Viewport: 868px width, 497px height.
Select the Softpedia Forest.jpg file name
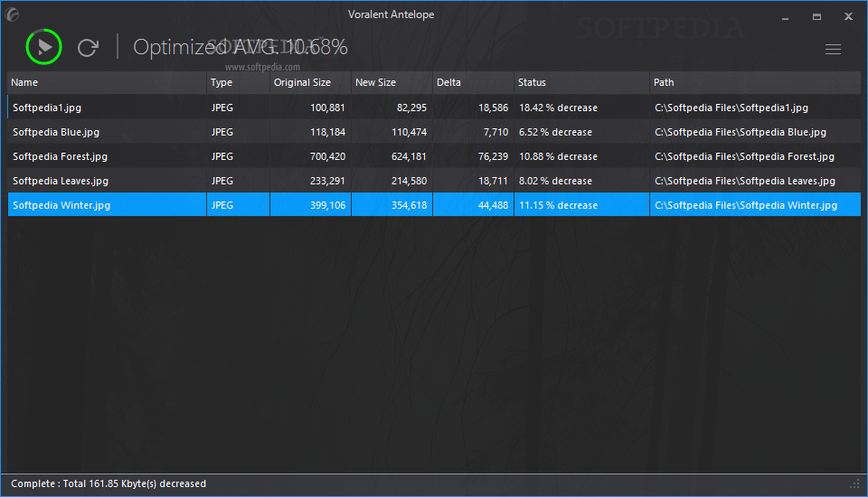pyautogui.click(x=60, y=156)
